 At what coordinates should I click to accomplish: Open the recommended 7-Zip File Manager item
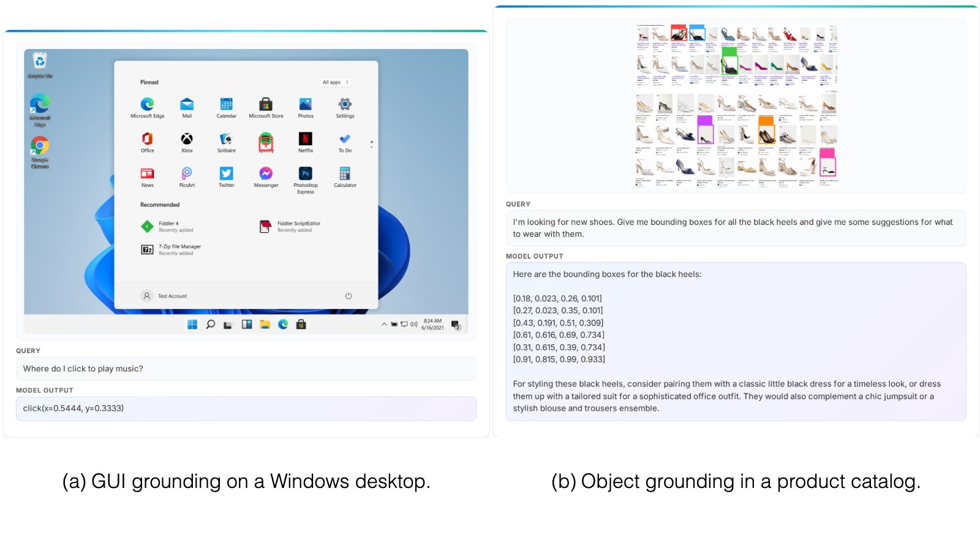tap(171, 249)
